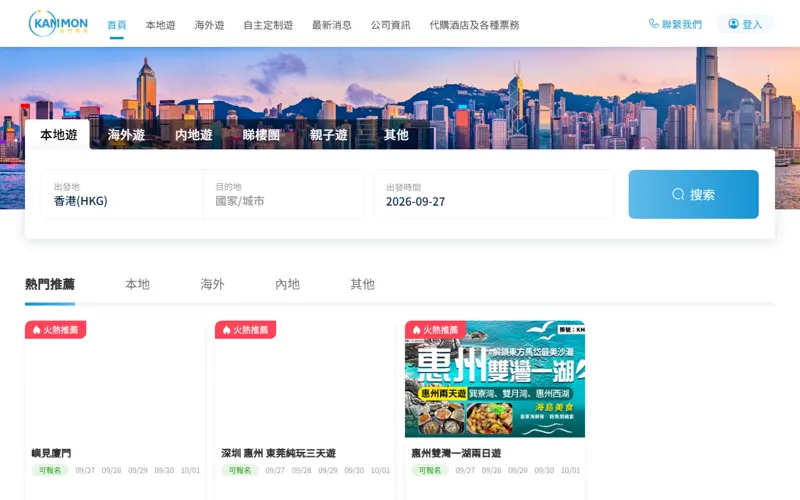Click the flame icon on the 深圳 惠州 東莞 card badge

pyautogui.click(x=227, y=330)
